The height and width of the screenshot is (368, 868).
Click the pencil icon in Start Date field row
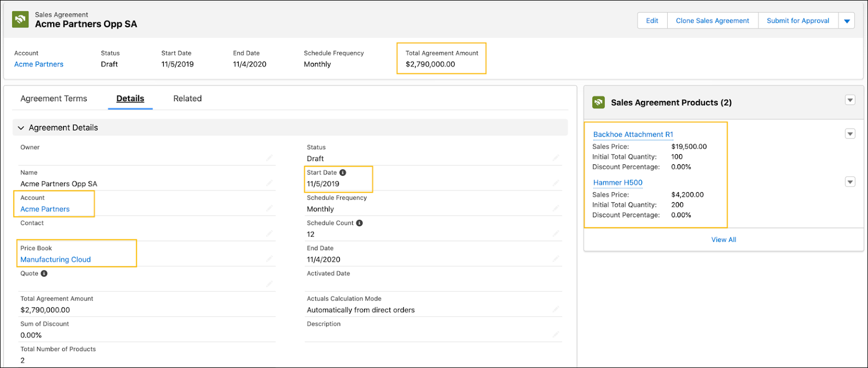[556, 183]
